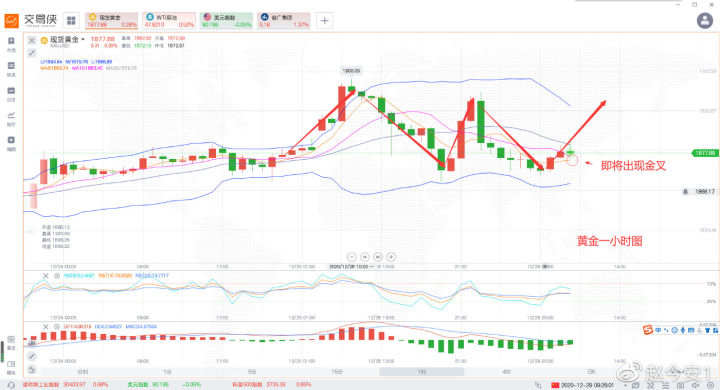Click the drawing tool icon below symbol icon
This screenshot has height=390, width=720.
point(32,53)
